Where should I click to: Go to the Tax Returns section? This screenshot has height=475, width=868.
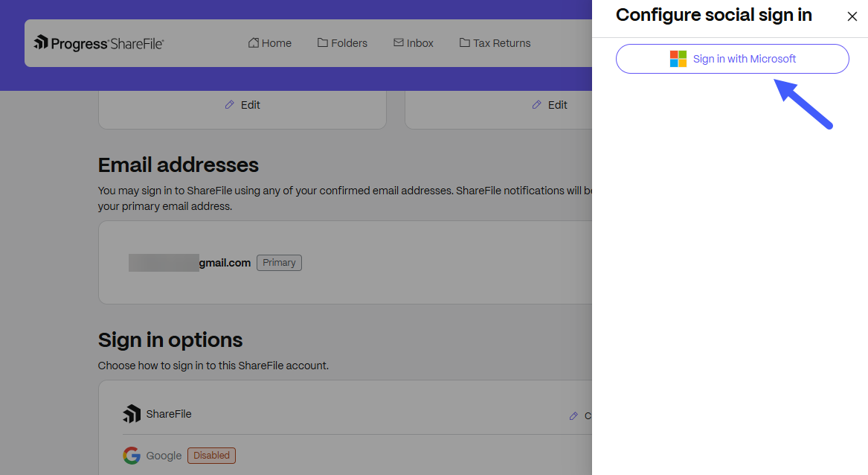point(495,43)
